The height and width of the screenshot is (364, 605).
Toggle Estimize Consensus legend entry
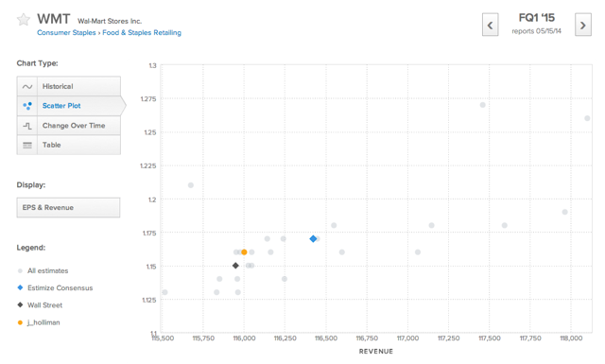tap(55, 288)
